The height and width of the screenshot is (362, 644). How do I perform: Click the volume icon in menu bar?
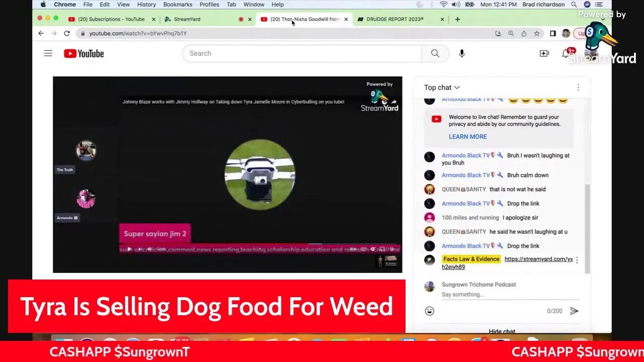click(x=456, y=5)
